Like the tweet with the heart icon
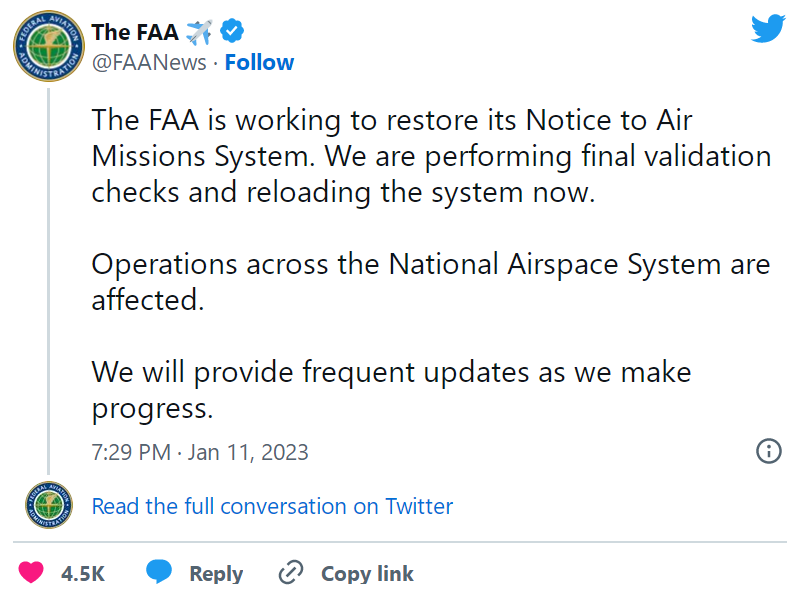 click(32, 573)
